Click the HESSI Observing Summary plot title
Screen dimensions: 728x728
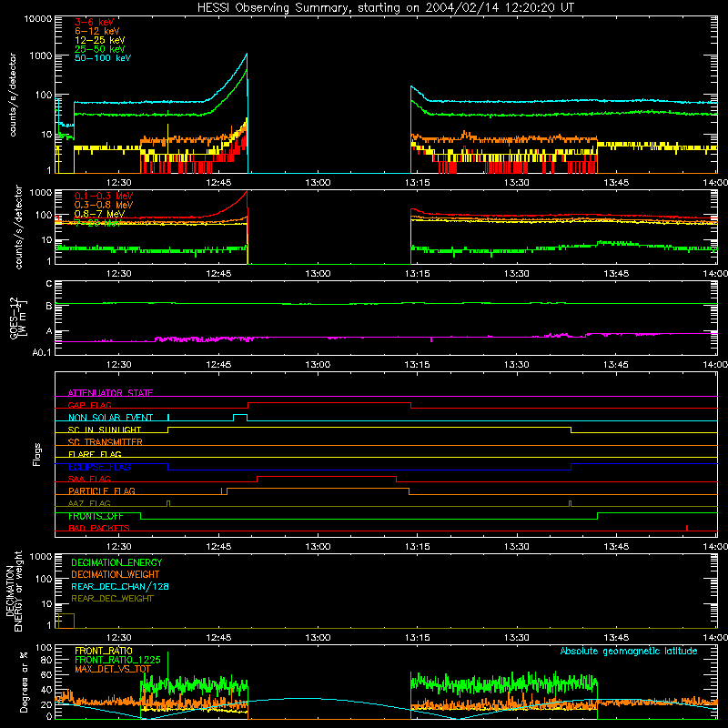pos(386,8)
